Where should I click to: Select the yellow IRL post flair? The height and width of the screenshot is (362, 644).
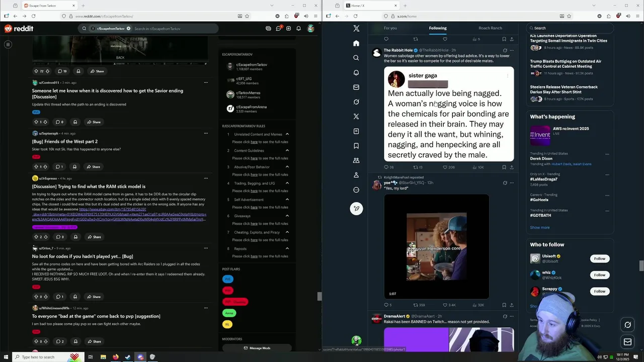[227, 324]
